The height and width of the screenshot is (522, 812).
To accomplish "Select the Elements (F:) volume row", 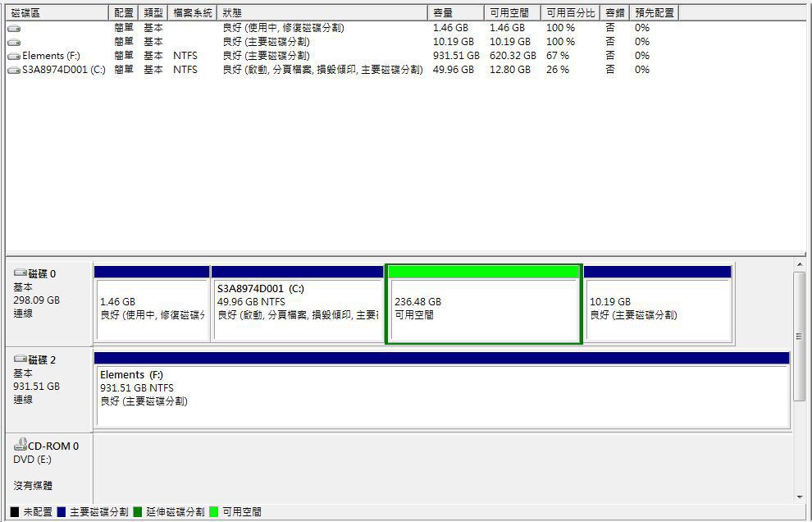I will tap(342, 56).
